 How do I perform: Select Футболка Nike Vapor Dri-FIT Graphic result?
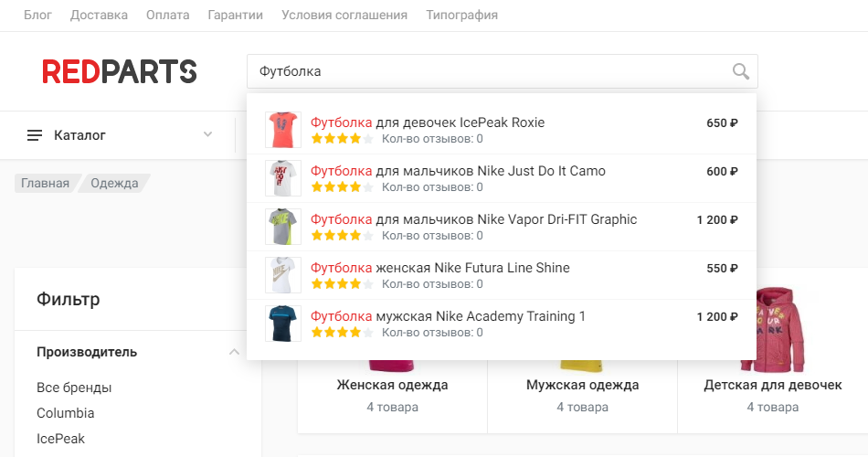[474, 219]
